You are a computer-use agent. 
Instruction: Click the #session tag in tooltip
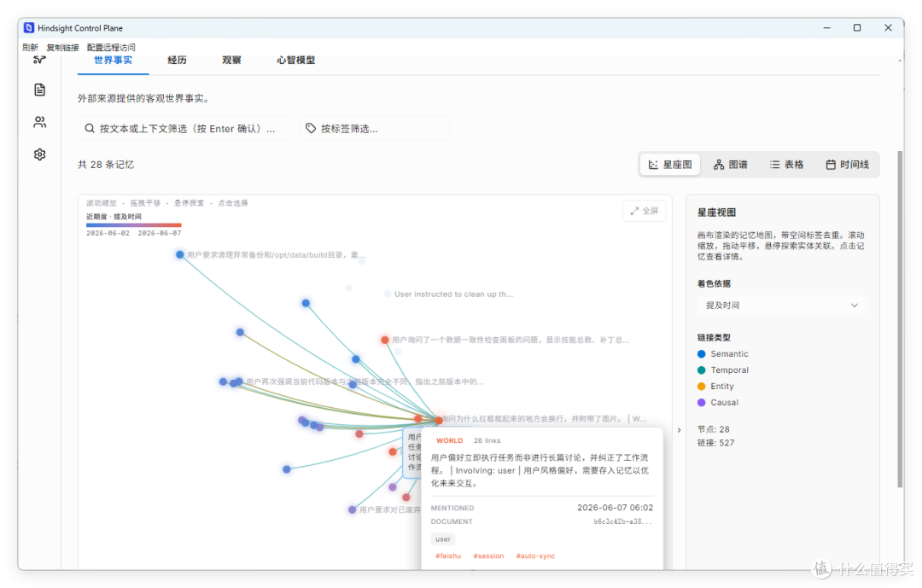[488, 556]
